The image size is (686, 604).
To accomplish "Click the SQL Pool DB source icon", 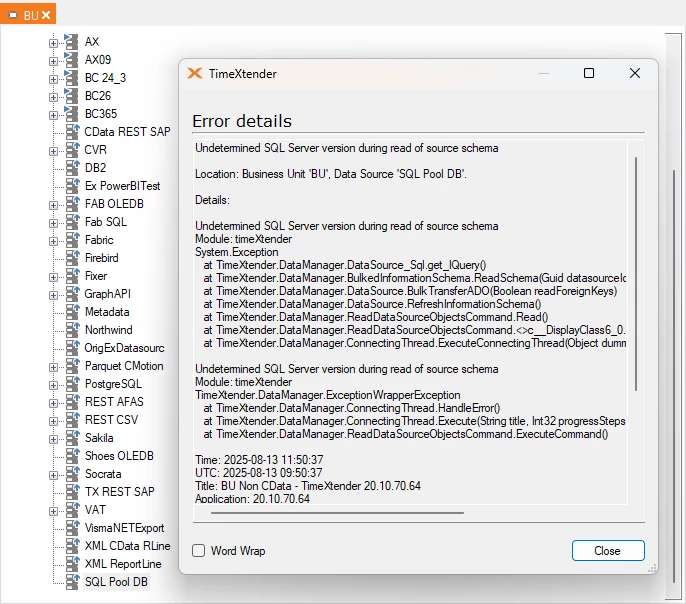I will pyautogui.click(x=73, y=582).
